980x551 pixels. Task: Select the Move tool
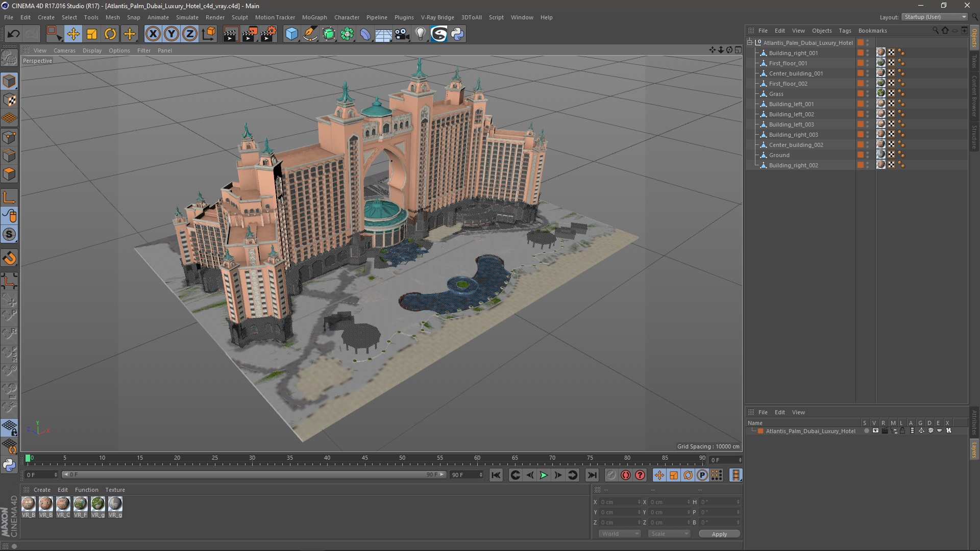tap(73, 34)
